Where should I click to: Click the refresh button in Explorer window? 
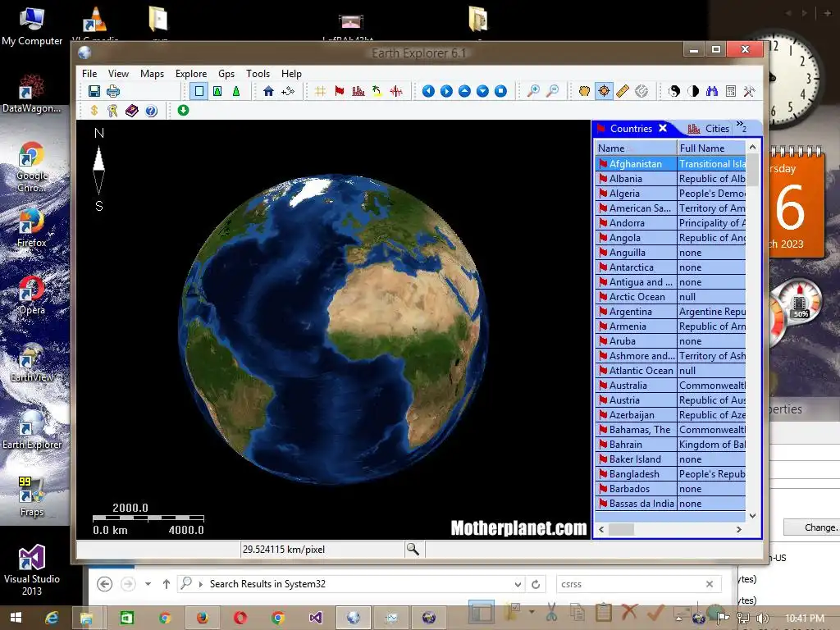pos(536,584)
